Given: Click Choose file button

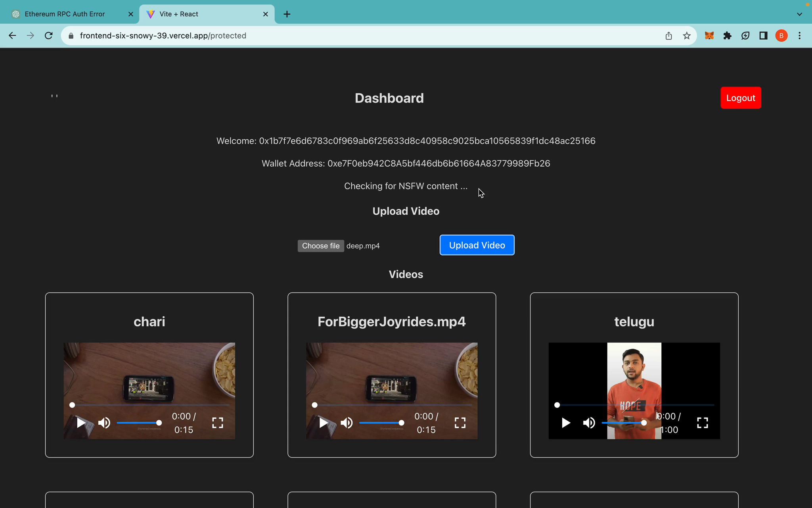Looking at the screenshot, I should (x=321, y=246).
